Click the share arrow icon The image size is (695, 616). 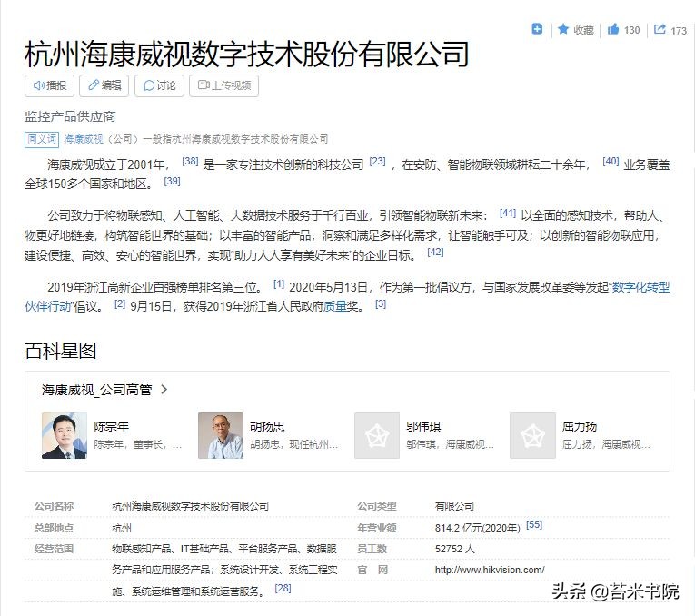pyautogui.click(x=660, y=29)
